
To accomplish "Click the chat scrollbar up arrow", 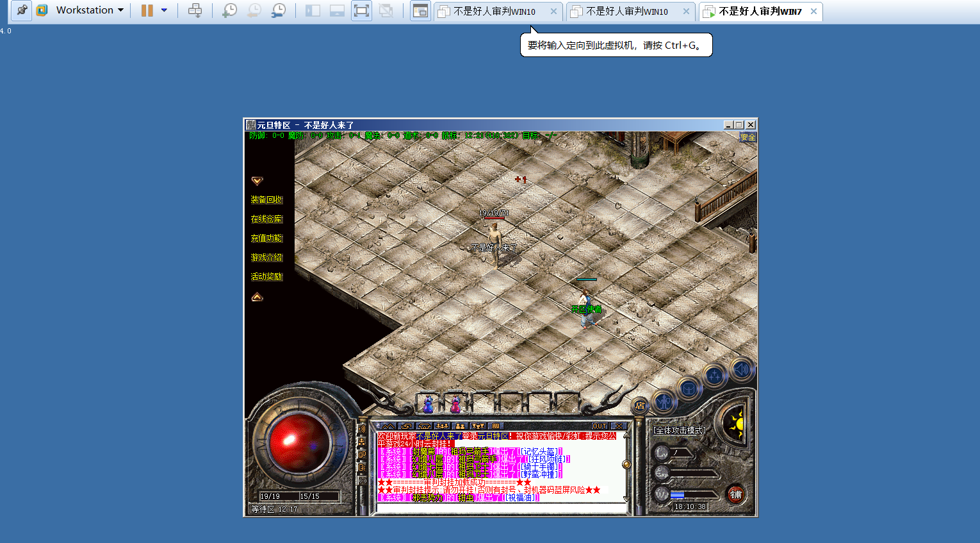I will click(626, 435).
